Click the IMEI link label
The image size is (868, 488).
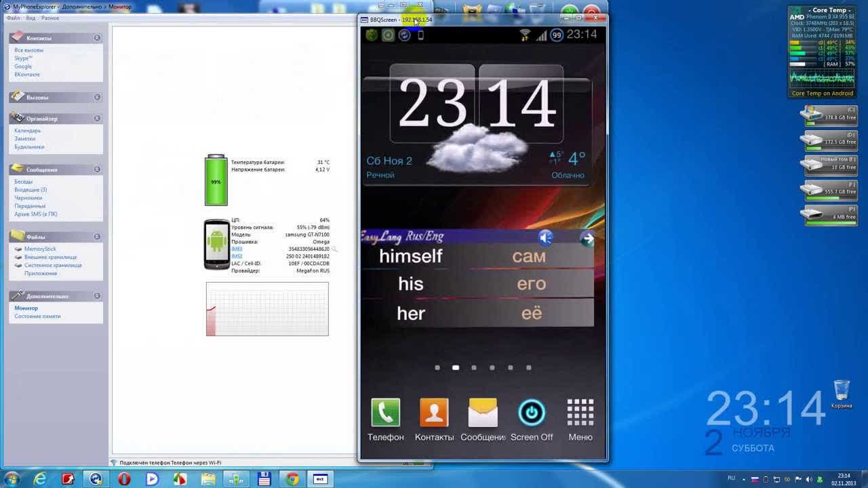(x=237, y=249)
